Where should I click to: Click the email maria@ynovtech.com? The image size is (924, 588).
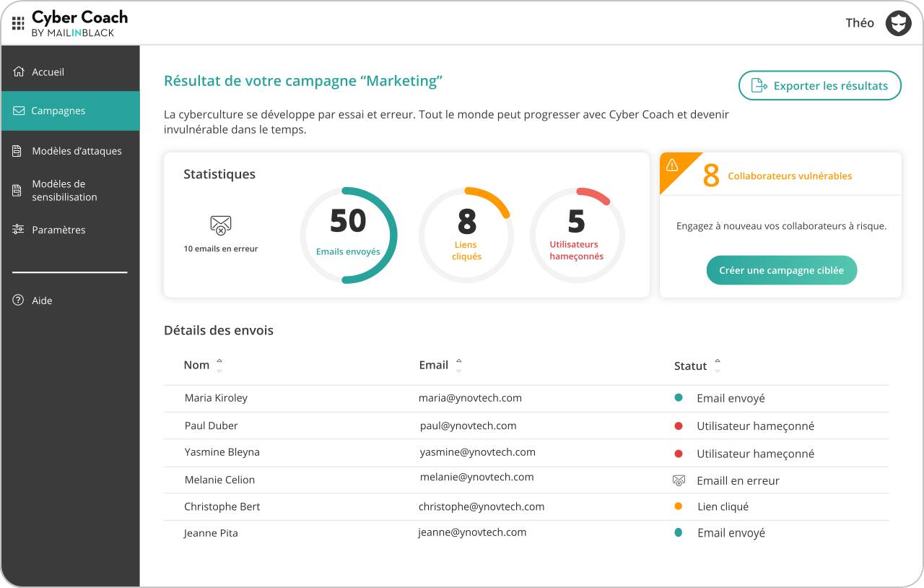coord(470,398)
